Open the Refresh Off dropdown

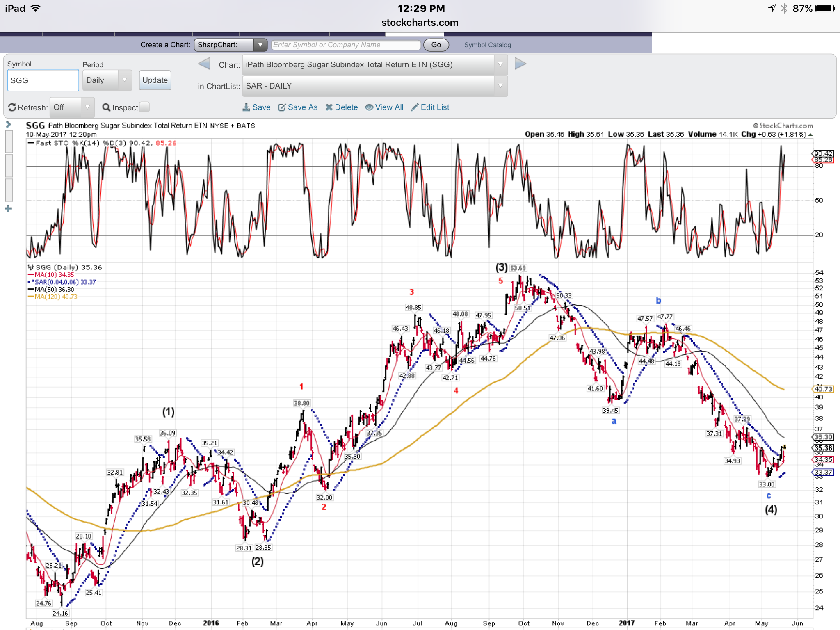(72, 107)
